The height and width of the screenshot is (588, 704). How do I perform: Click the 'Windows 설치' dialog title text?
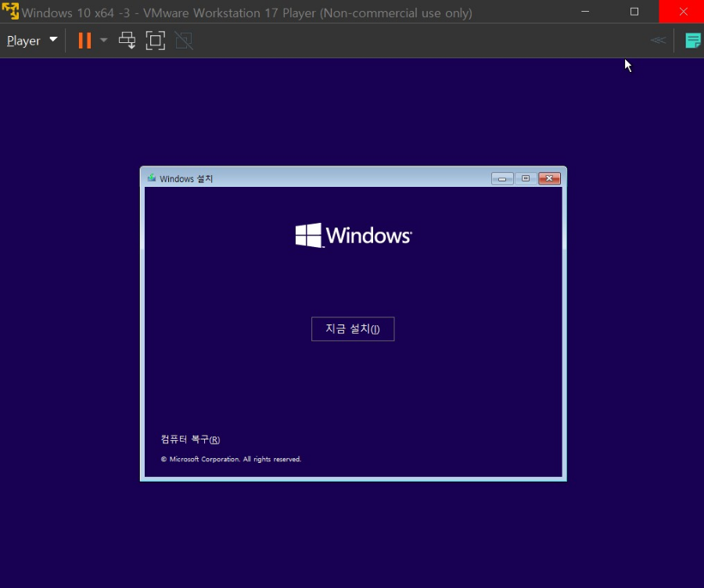tap(186, 178)
